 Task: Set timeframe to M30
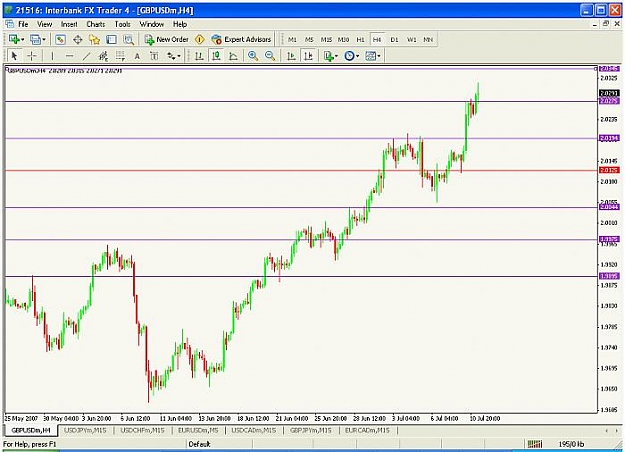point(343,39)
